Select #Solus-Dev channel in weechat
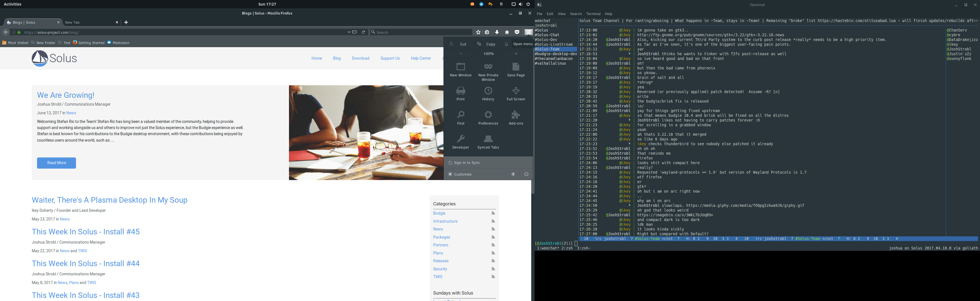This screenshot has height=301, width=980. pos(546,40)
